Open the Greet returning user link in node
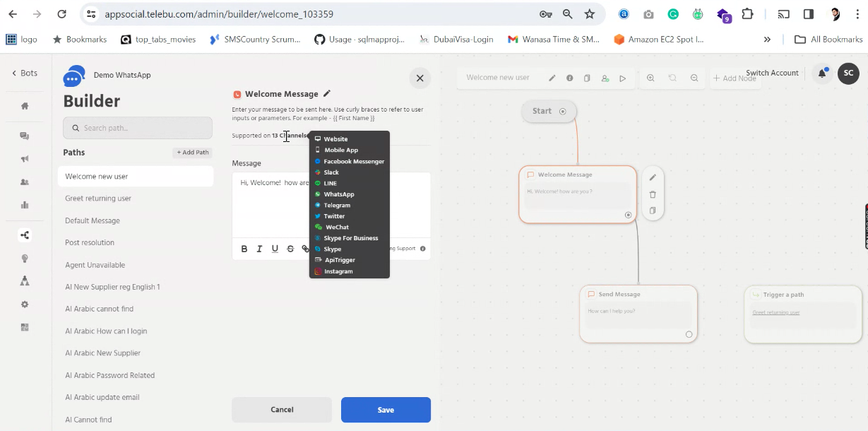Viewport: 868px width, 431px height. [775, 312]
